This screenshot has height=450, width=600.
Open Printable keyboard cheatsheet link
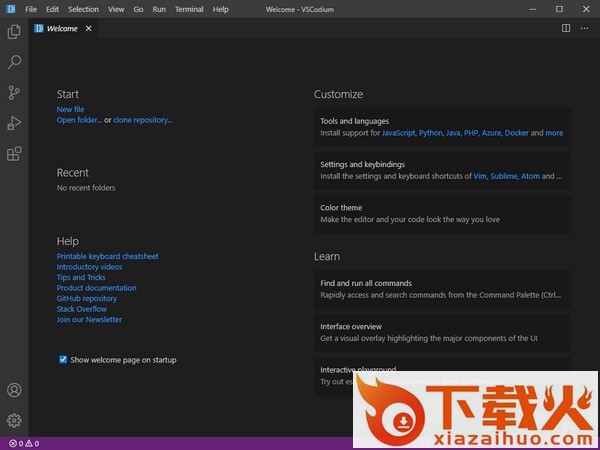coord(108,256)
